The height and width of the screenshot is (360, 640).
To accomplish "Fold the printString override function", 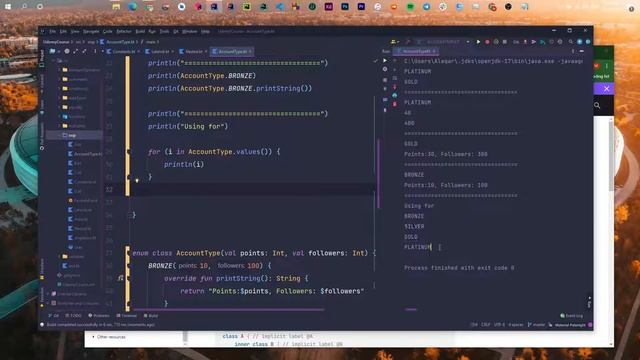I will click(128, 278).
